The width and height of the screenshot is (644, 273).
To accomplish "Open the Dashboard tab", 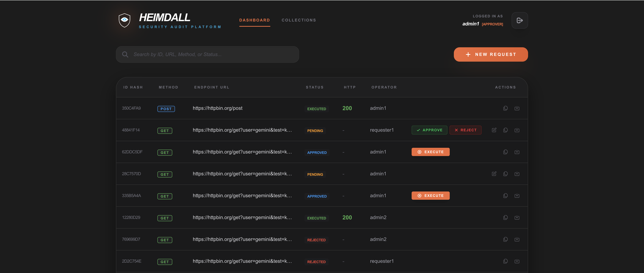I will click(255, 20).
